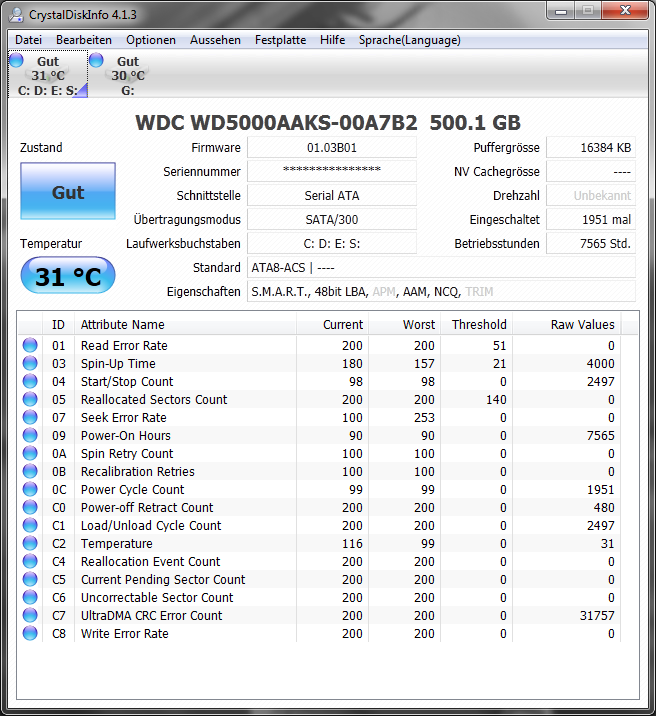Click the Drehzahl field showing Unbekannt
The image size is (656, 716).
coord(591,195)
